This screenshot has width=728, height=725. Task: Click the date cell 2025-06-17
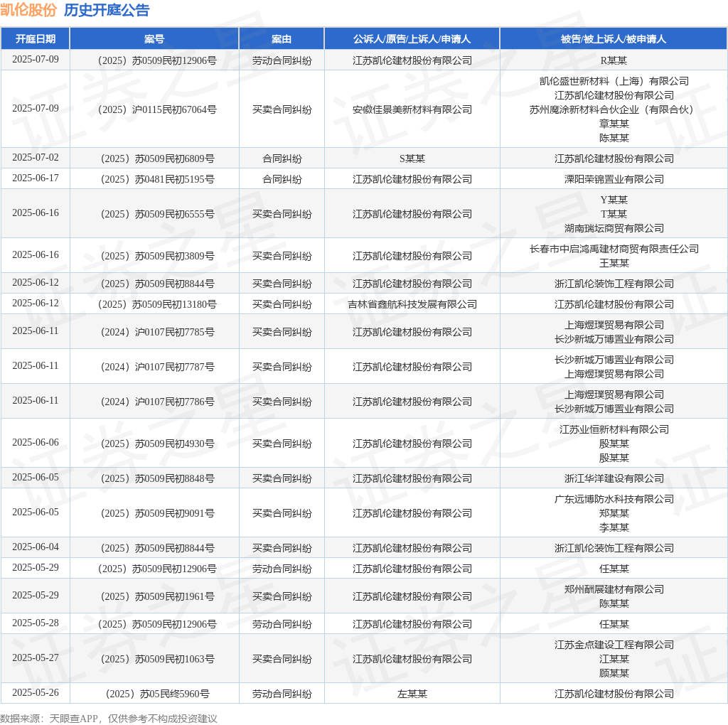tap(36, 178)
